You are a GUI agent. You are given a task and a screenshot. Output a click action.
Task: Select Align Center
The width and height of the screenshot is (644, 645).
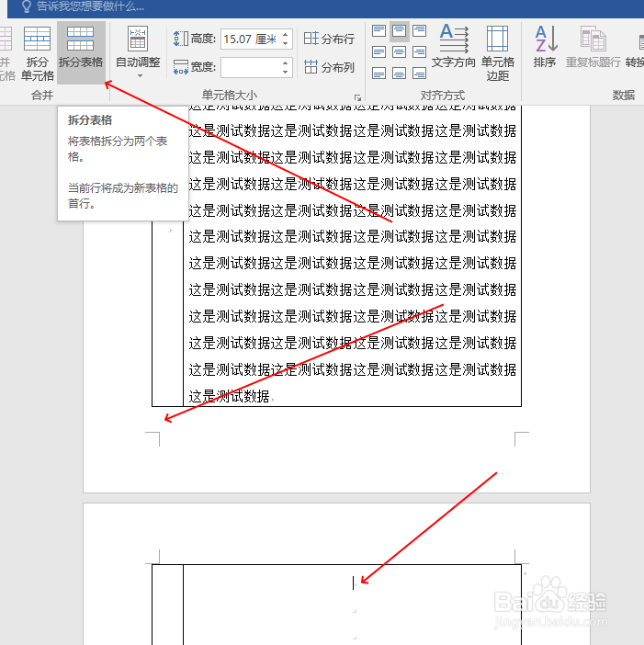399,52
